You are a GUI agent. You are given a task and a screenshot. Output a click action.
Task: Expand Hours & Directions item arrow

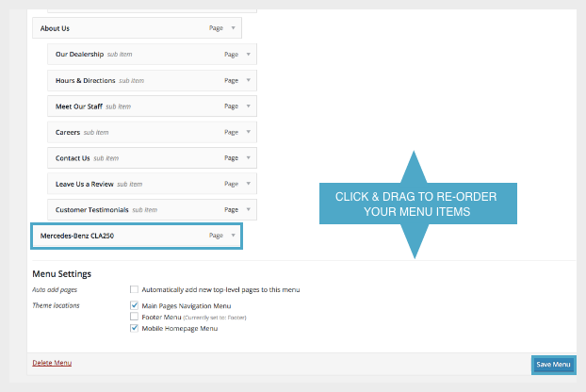coord(249,80)
